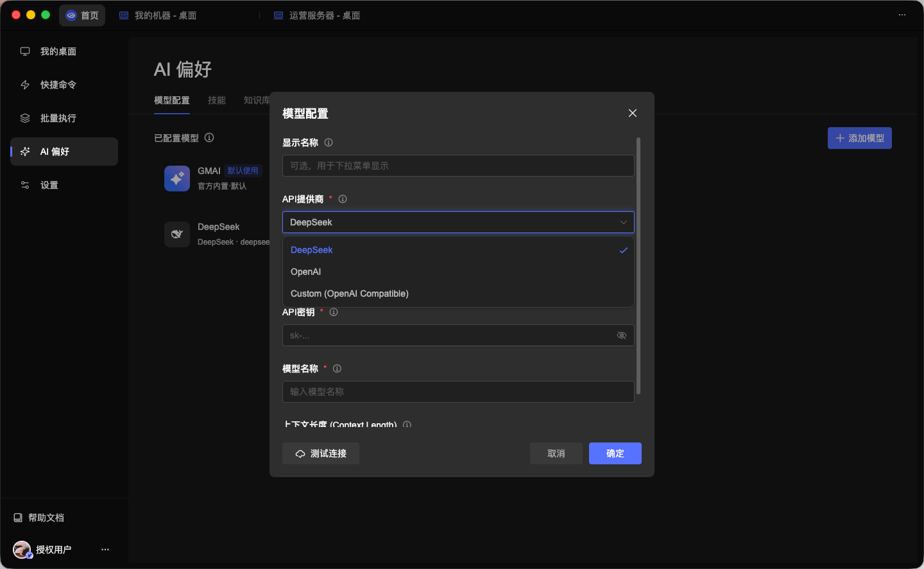The image size is (924, 569).
Task: Open more options beside 授权用户
Action: 105,550
